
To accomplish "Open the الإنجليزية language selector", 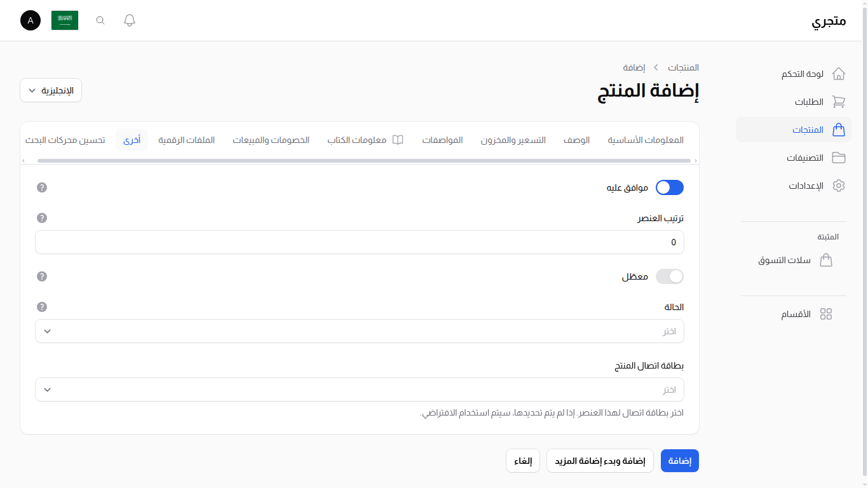I will click(x=50, y=90).
